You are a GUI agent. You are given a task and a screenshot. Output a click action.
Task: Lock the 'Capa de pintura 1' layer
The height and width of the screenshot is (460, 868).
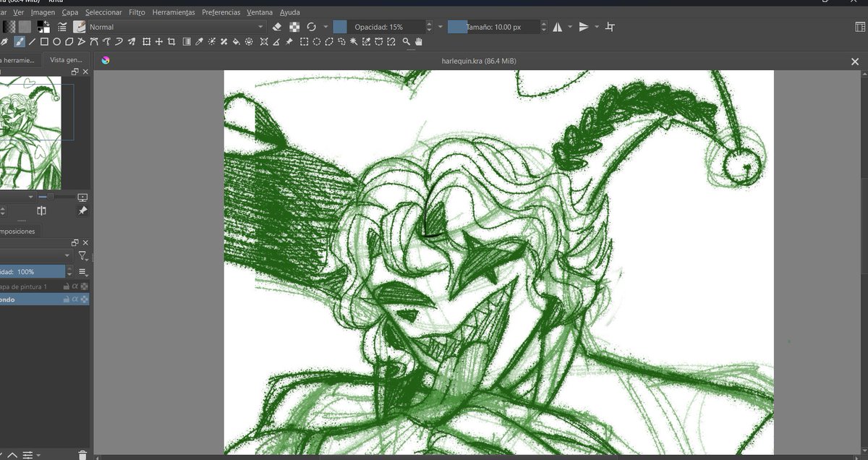coord(66,287)
